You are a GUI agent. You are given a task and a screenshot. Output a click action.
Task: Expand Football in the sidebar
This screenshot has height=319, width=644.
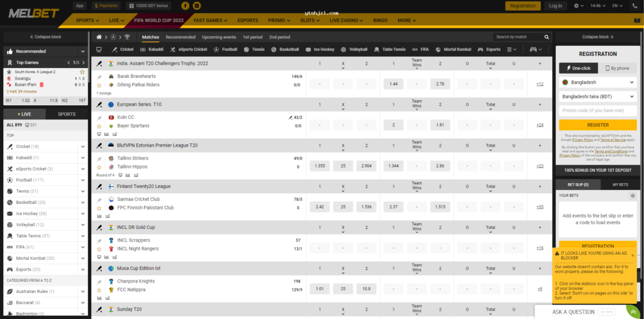tap(83, 180)
